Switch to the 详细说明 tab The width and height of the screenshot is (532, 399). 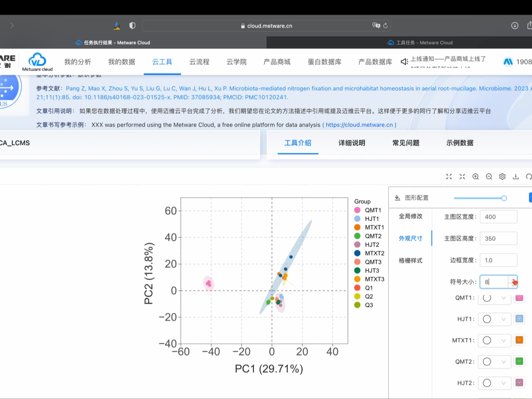(352, 143)
